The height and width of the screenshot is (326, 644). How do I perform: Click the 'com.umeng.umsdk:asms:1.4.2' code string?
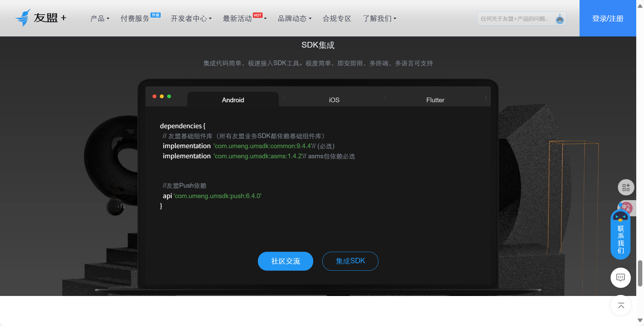(x=258, y=156)
